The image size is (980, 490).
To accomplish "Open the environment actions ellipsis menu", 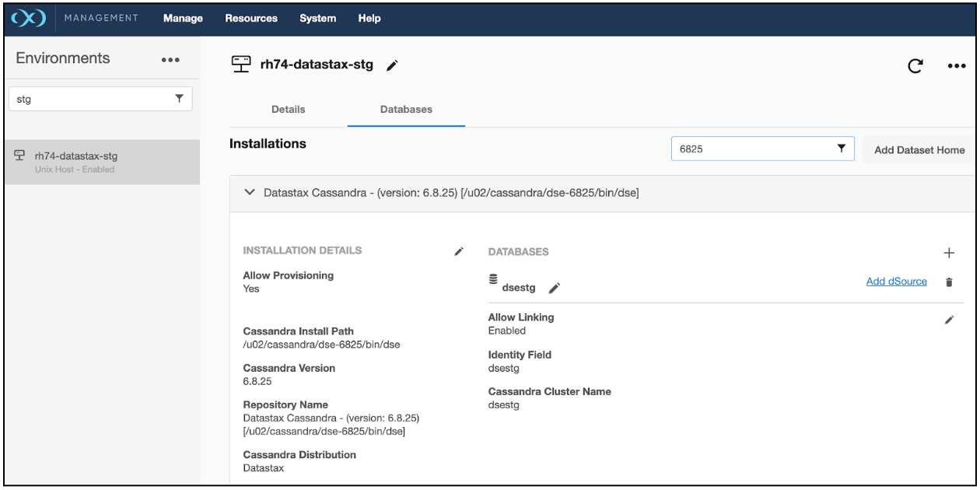I will click(x=956, y=67).
